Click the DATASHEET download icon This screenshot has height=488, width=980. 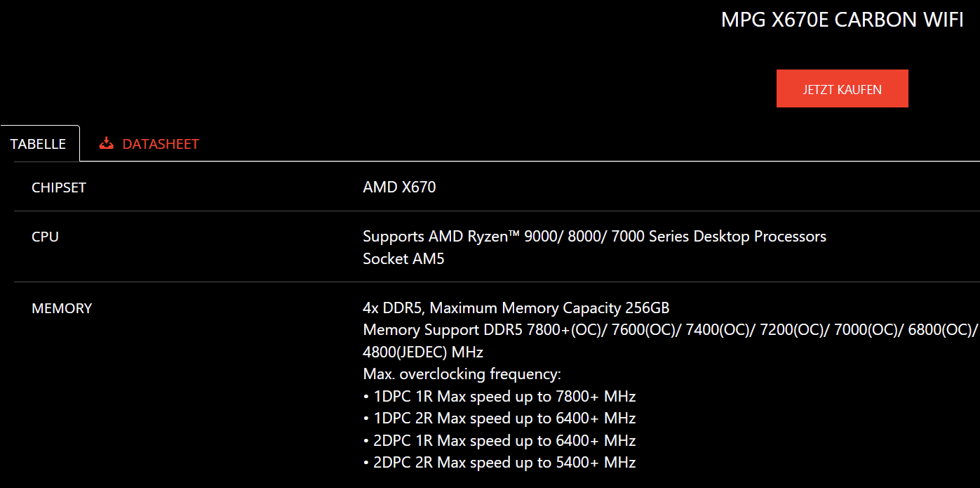coord(107,143)
